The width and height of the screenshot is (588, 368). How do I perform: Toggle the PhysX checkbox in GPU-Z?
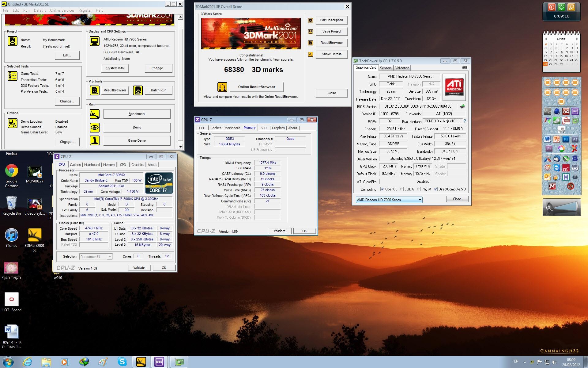[418, 189]
